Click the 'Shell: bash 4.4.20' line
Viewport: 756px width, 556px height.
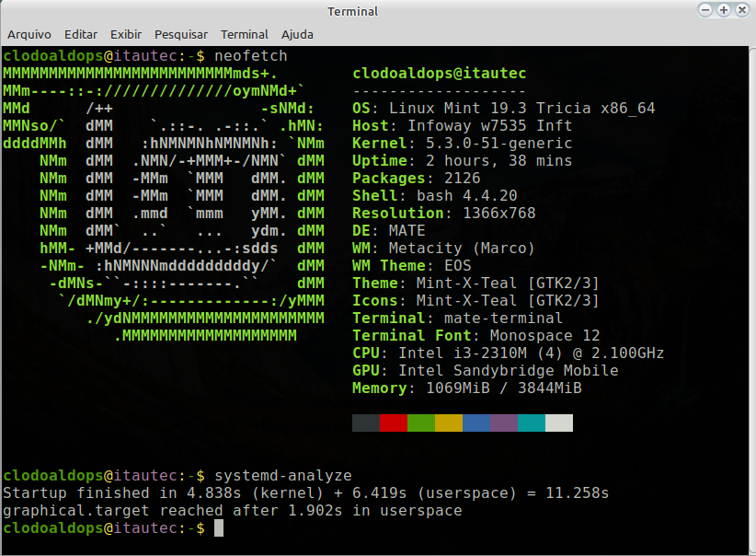pos(435,195)
